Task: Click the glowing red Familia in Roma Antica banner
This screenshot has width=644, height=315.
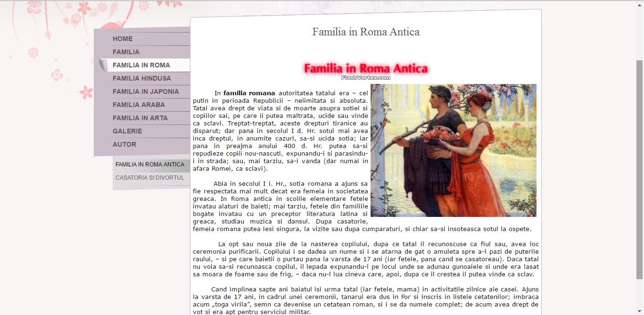Action: (x=366, y=68)
